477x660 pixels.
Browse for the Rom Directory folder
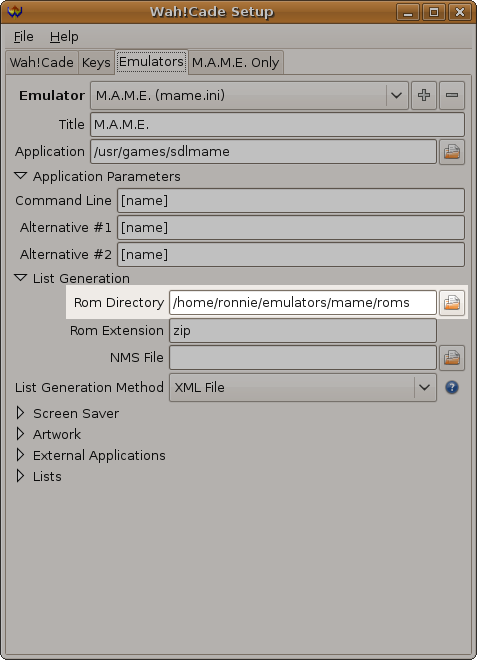[452, 303]
